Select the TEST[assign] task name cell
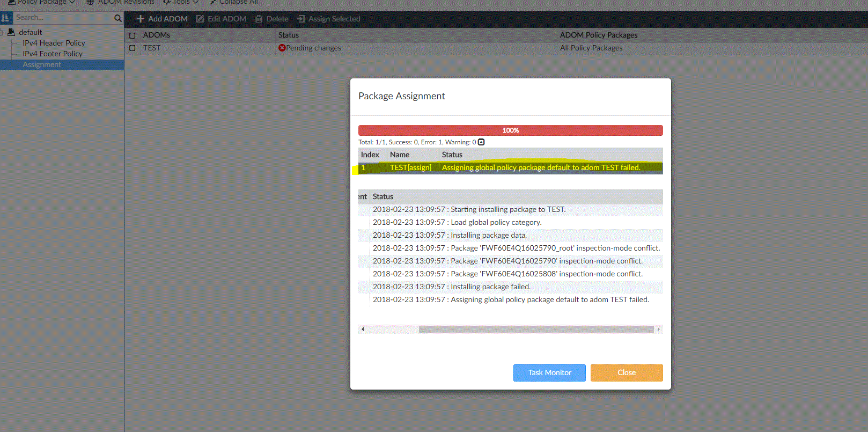The width and height of the screenshot is (868, 432). [410, 167]
